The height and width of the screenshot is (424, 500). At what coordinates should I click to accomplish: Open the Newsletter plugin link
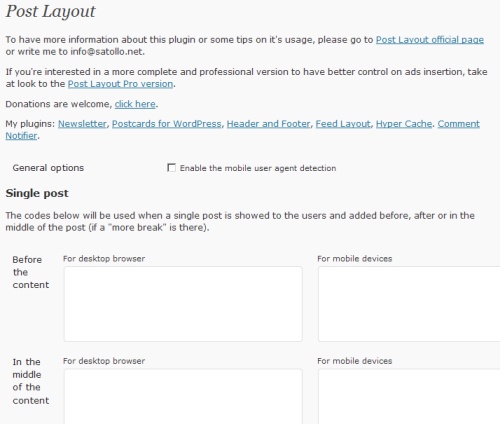(x=82, y=124)
